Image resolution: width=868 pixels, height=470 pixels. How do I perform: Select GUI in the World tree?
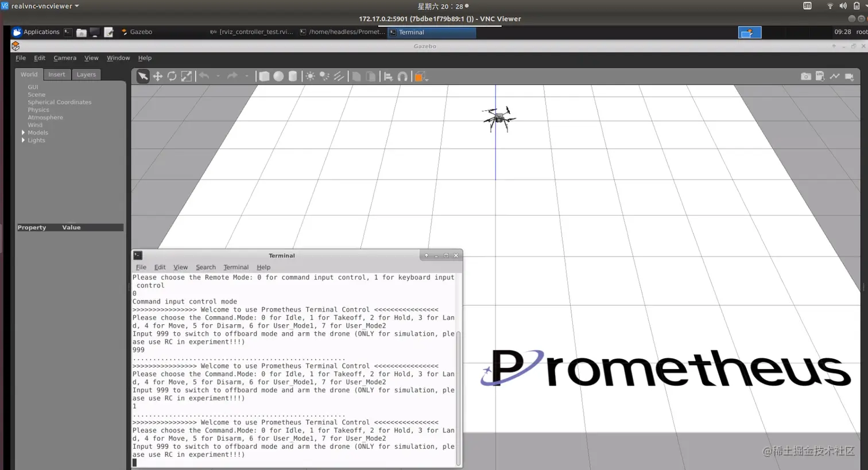coord(33,87)
